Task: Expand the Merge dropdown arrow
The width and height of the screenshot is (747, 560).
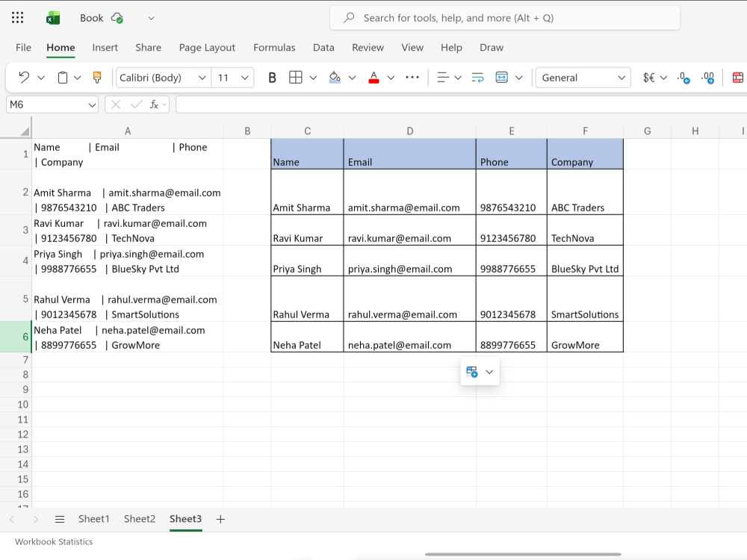Action: tap(519, 77)
